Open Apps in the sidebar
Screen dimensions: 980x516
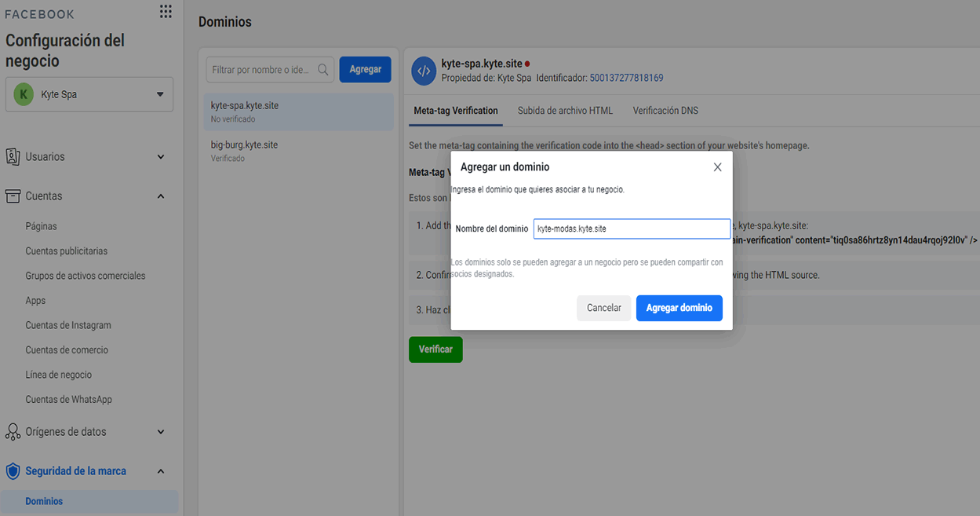[35, 301]
